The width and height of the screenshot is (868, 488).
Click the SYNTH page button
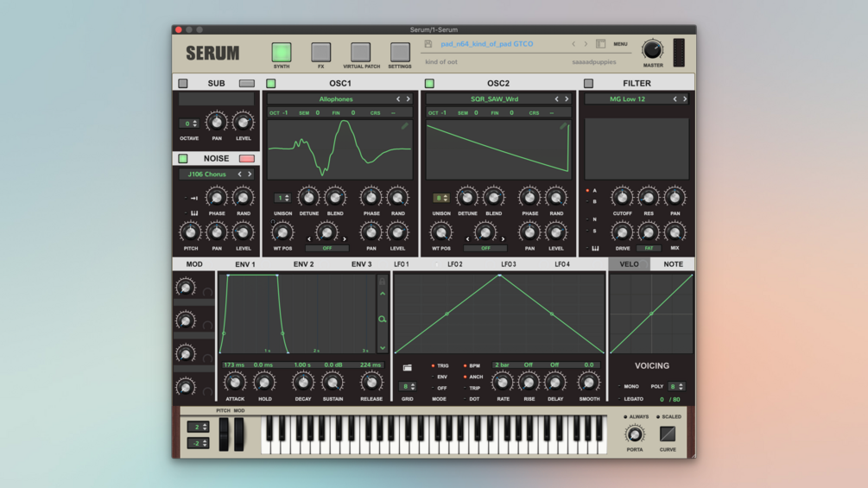[x=282, y=53]
